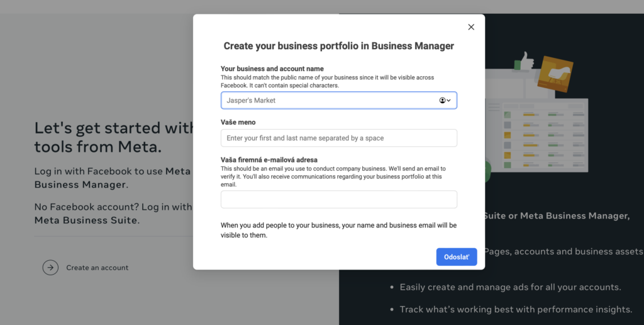Click the 'visible to them.' notice text

tap(244, 236)
